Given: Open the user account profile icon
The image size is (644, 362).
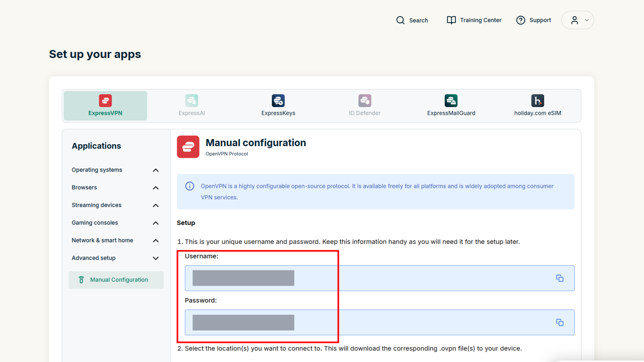Looking at the screenshot, I should tap(574, 20).
